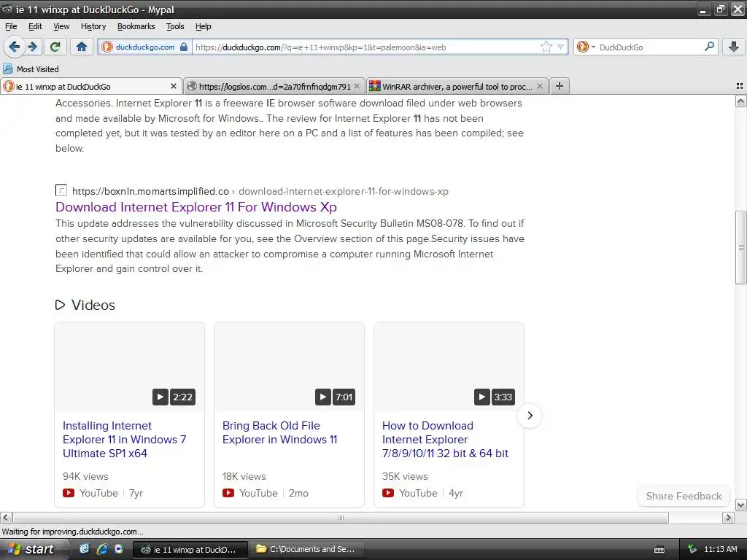The image size is (747, 560).
Task: Open the Downloads arrow button
Action: [734, 47]
